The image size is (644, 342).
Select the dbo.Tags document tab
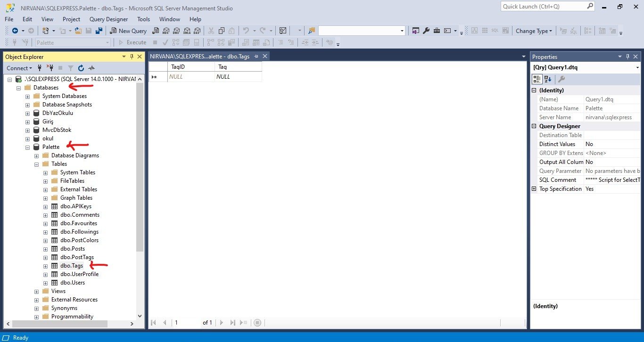point(200,56)
